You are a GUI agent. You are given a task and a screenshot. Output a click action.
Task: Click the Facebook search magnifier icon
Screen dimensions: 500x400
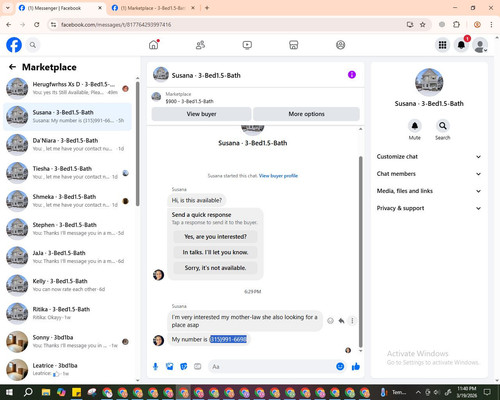33,45
